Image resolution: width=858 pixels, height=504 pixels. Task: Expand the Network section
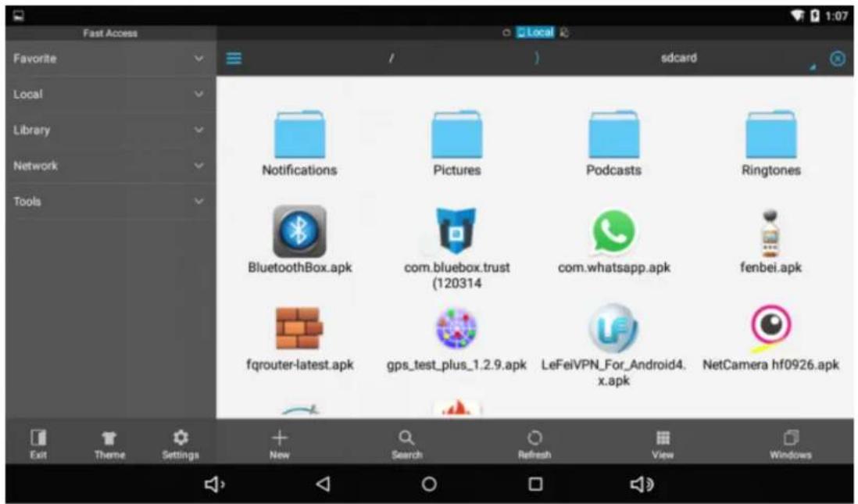point(110,165)
